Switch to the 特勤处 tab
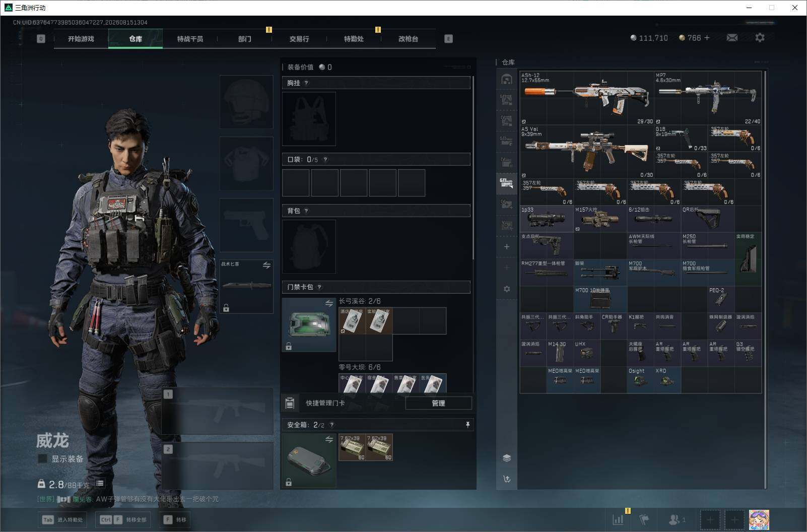Image resolution: width=807 pixels, height=532 pixels. pyautogui.click(x=354, y=39)
